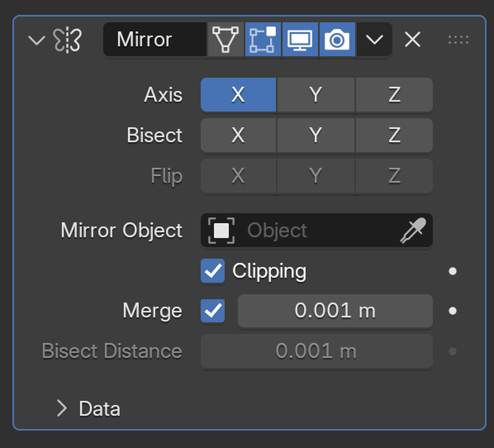
Task: Grab the panel drag handle dots
Action: 458,40
